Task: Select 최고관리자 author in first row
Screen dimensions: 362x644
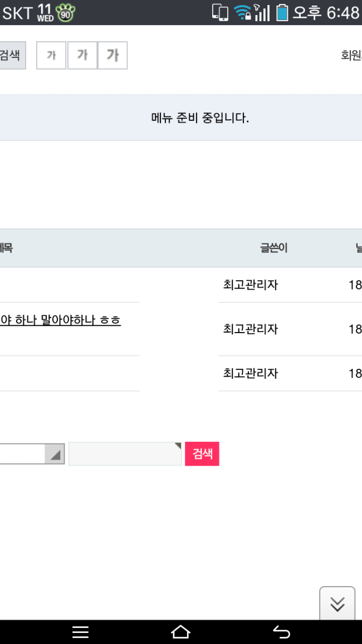Action: 251,285
